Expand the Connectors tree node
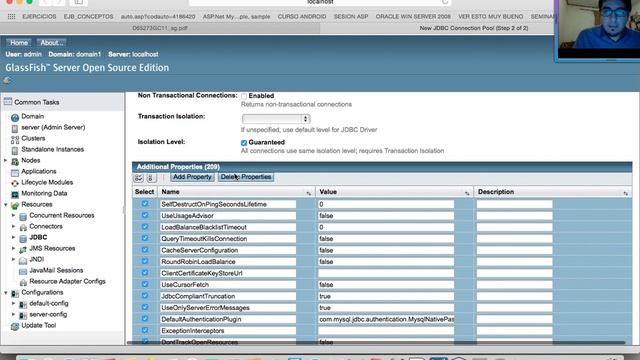This screenshot has width=640, height=360. pyautogui.click(x=13, y=226)
